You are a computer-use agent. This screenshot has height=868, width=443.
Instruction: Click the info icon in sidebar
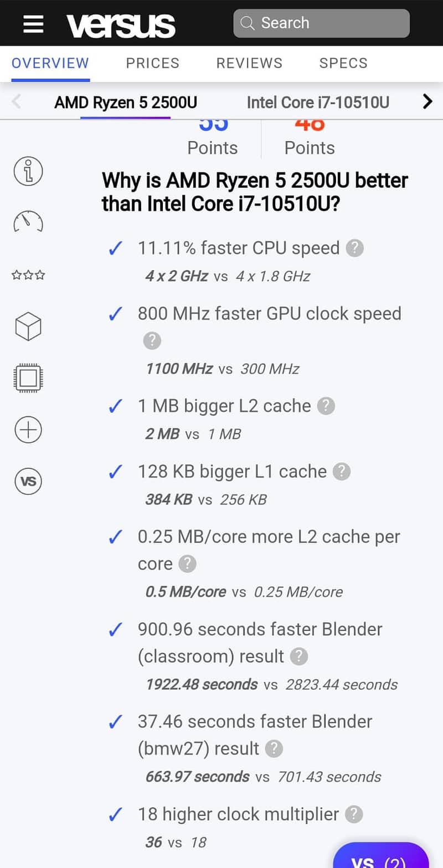click(28, 171)
